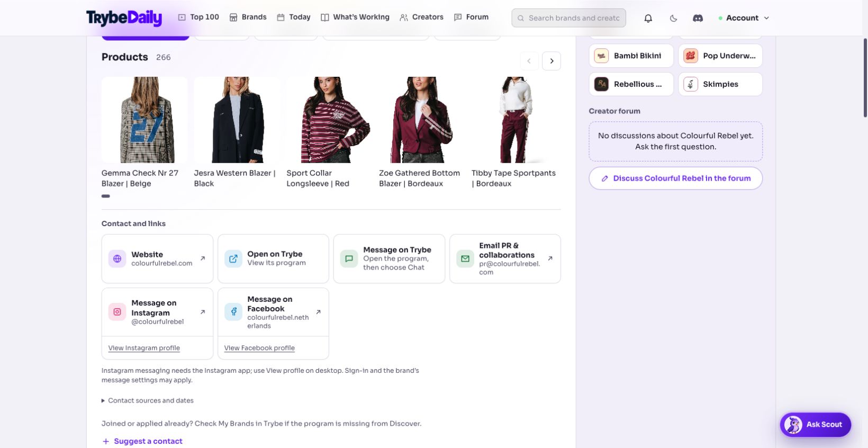Open Message on Instagram external arrow
The image size is (868, 448).
(203, 312)
